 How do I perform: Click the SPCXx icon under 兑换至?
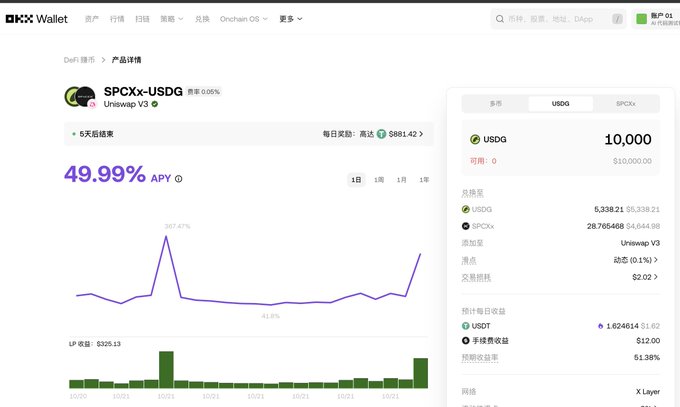point(466,226)
